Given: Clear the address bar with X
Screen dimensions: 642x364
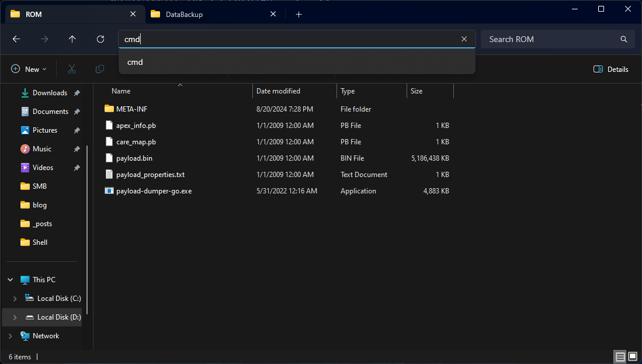Looking at the screenshot, I should click(x=464, y=39).
